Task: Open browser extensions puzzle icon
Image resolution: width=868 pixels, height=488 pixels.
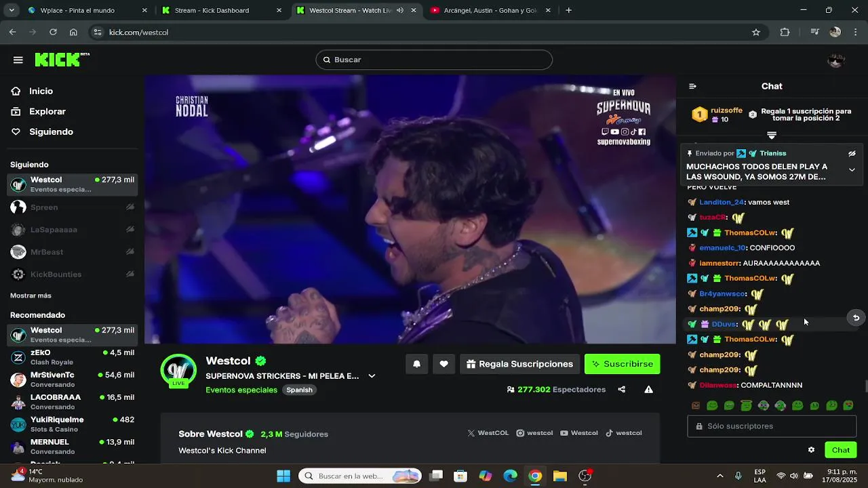Action: (785, 32)
